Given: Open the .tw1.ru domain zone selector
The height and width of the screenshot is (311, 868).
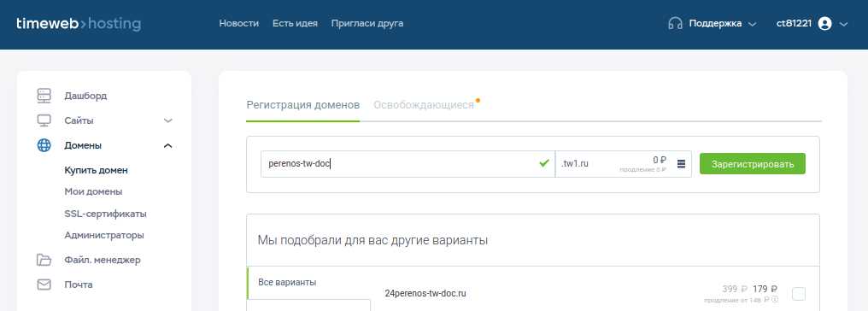Looking at the screenshot, I should (624, 164).
